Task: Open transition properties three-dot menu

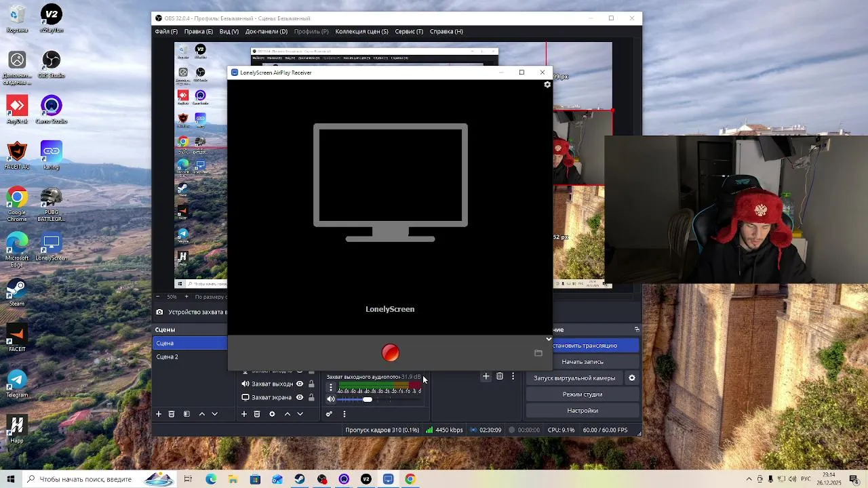Action: (513, 376)
